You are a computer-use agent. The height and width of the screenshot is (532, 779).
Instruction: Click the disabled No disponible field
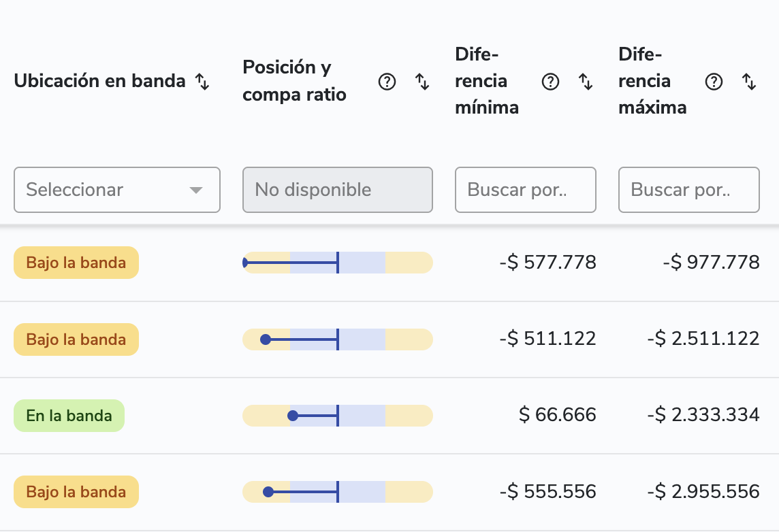(338, 190)
